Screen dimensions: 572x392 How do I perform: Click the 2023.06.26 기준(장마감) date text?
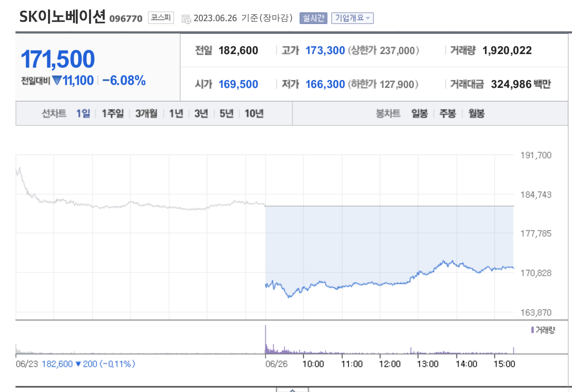click(243, 18)
